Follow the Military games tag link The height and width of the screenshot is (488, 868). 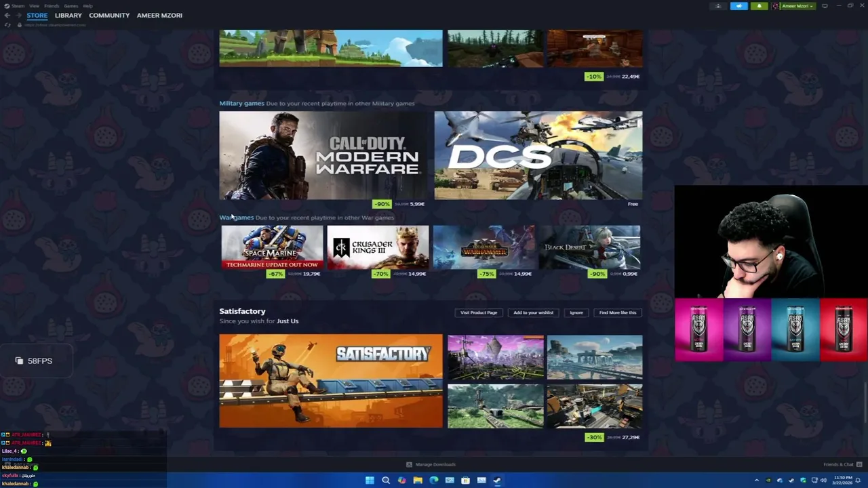(x=241, y=103)
